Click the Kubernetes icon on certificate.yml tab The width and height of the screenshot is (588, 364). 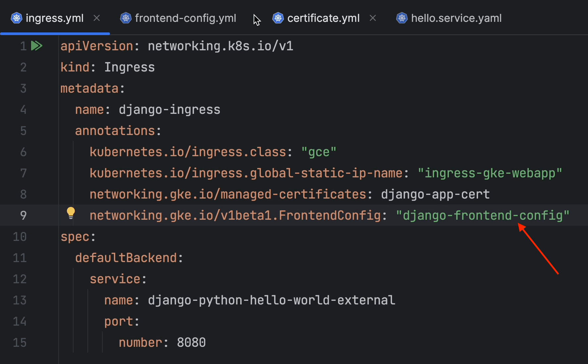[278, 18]
